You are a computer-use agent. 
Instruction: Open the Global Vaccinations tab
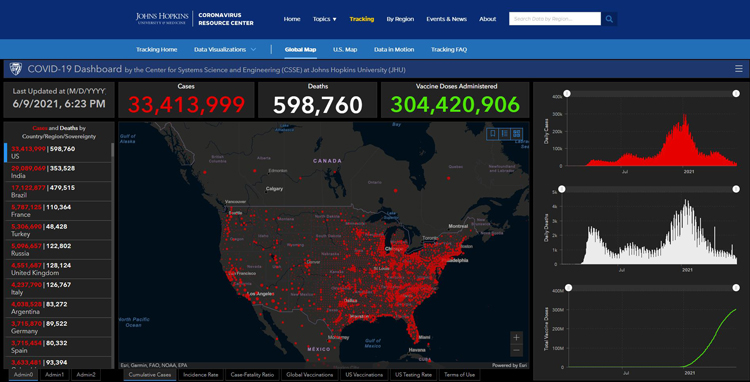point(309,375)
